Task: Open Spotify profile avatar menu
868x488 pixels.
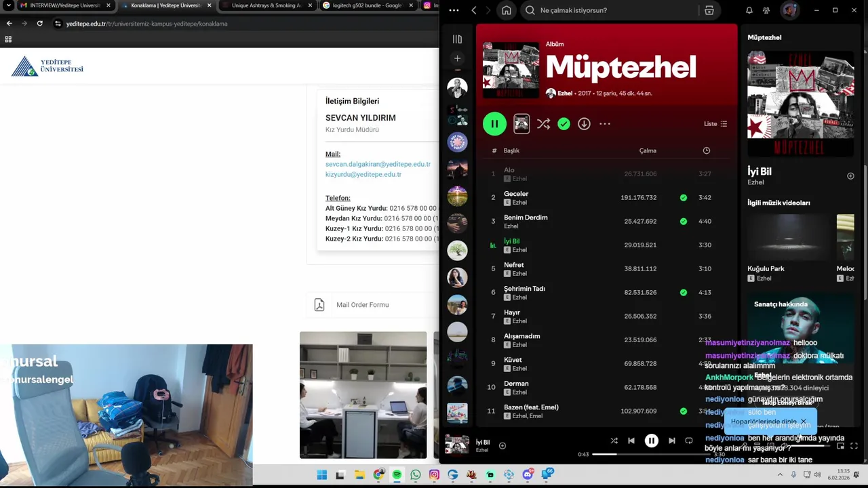Action: [789, 10]
